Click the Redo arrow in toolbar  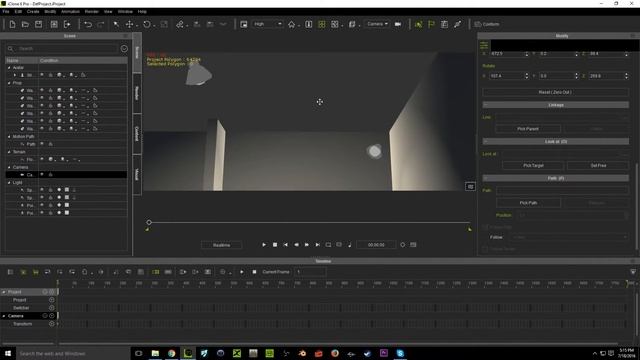click(101, 24)
